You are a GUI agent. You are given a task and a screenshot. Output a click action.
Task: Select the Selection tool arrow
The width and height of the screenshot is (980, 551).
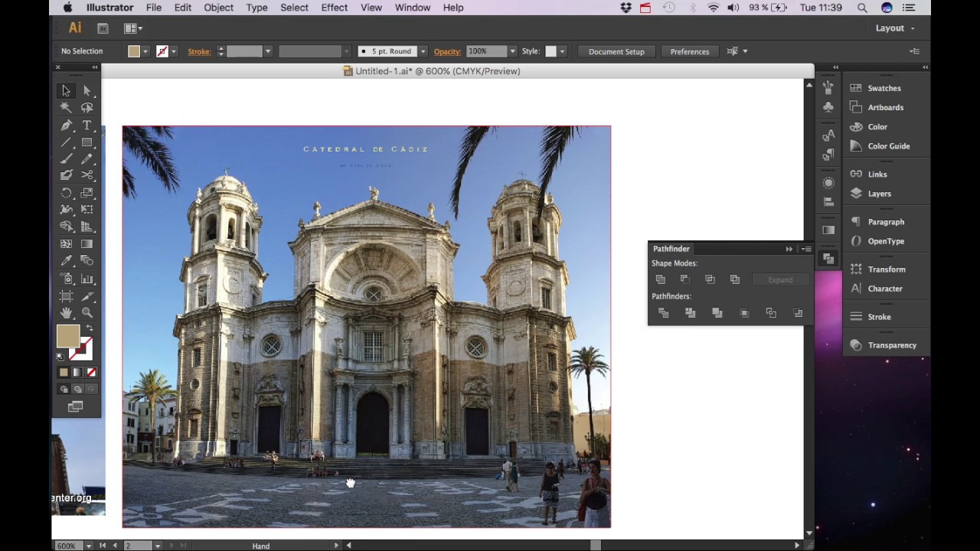[x=67, y=91]
